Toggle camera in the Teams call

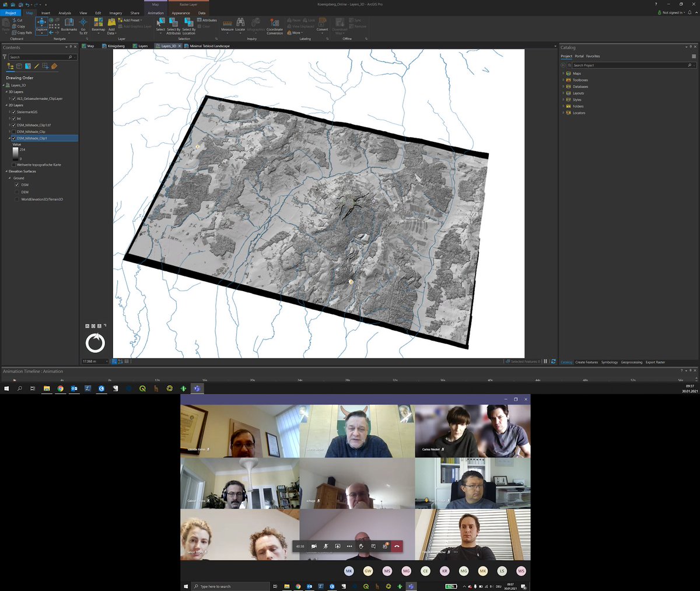(314, 547)
